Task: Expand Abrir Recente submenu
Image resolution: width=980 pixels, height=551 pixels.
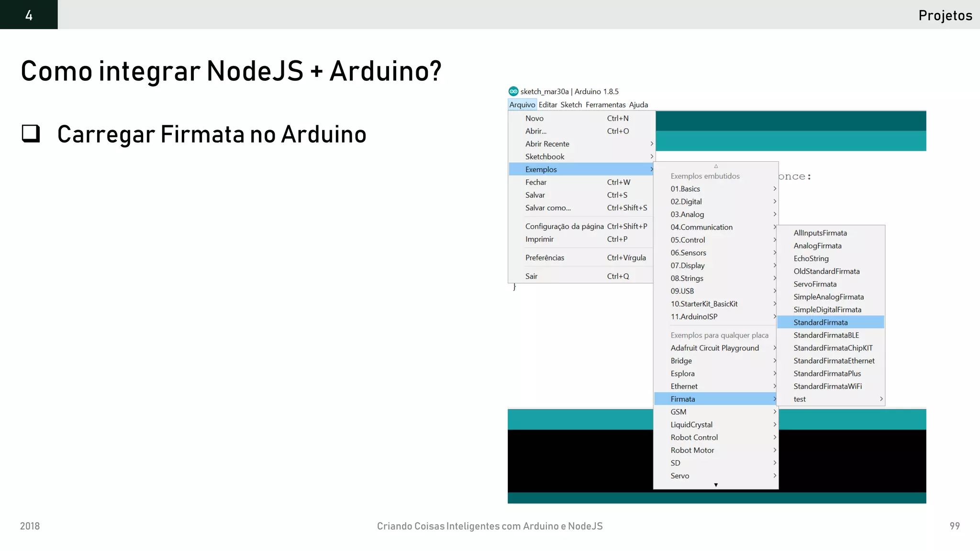Action: (x=581, y=144)
